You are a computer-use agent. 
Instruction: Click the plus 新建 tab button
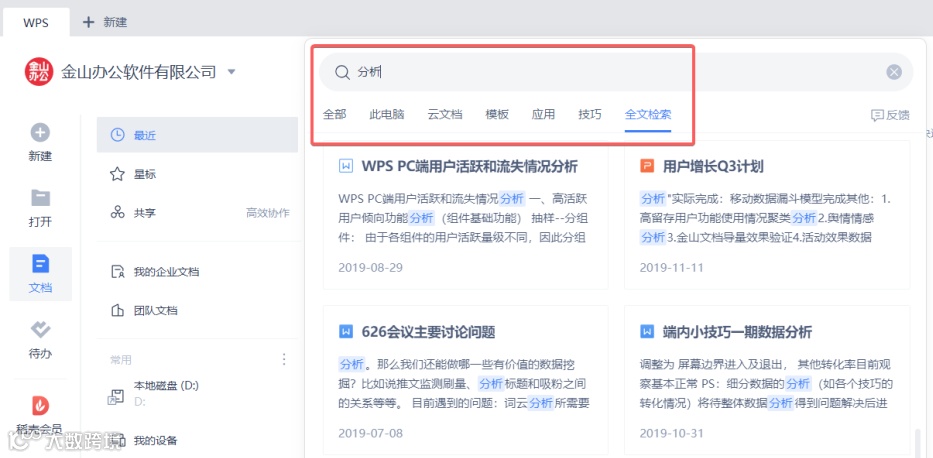(x=105, y=23)
